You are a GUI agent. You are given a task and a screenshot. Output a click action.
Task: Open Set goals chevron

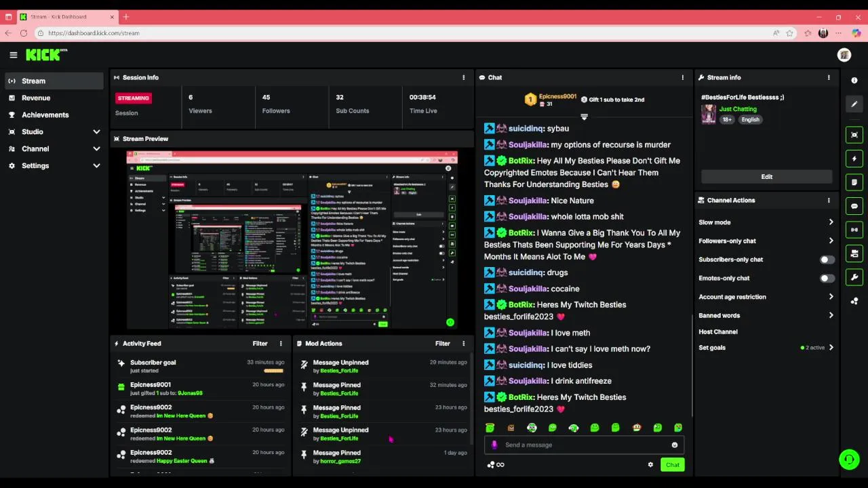pyautogui.click(x=831, y=348)
